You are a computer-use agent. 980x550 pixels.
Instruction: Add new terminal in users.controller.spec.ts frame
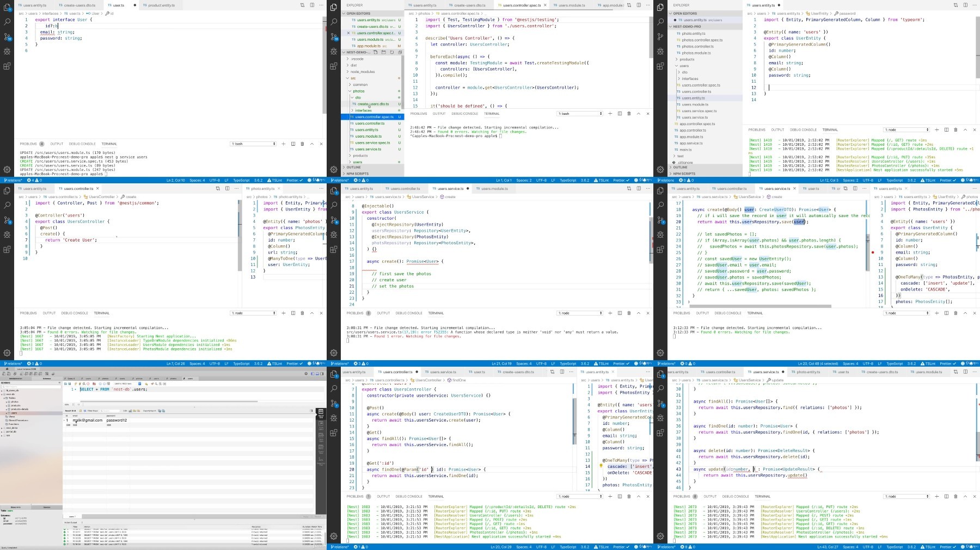[x=610, y=114]
